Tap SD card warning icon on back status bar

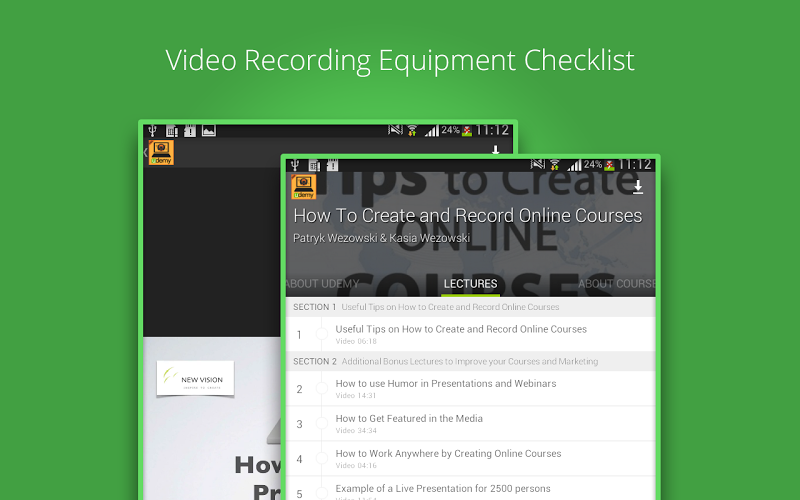(190, 131)
